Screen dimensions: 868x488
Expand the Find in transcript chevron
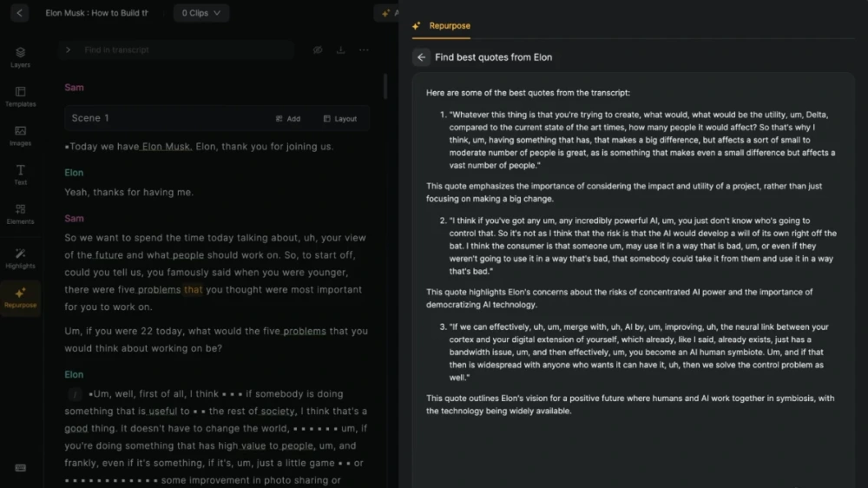69,50
